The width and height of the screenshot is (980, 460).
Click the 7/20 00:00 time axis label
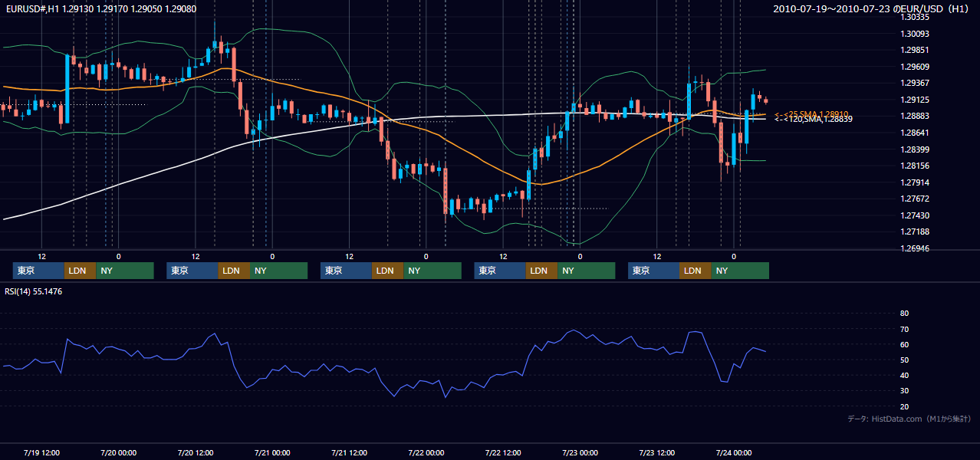pos(119,452)
